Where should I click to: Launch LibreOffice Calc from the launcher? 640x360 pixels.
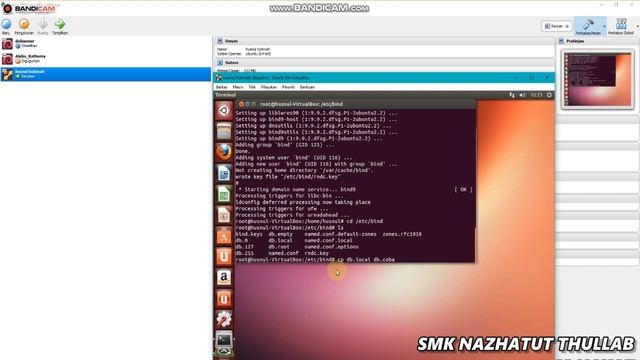[224, 194]
